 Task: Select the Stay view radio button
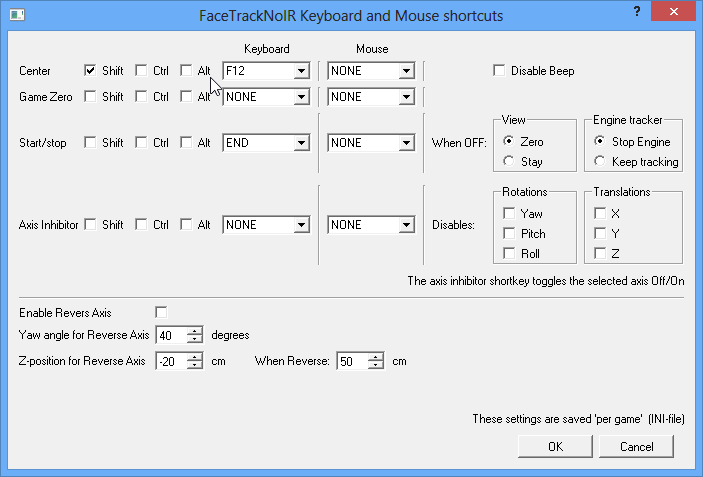click(x=510, y=161)
